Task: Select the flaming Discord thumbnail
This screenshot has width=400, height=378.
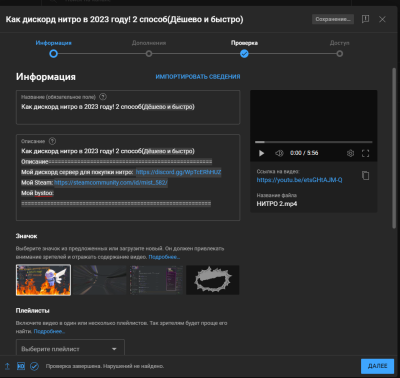Action: [x=43, y=280]
